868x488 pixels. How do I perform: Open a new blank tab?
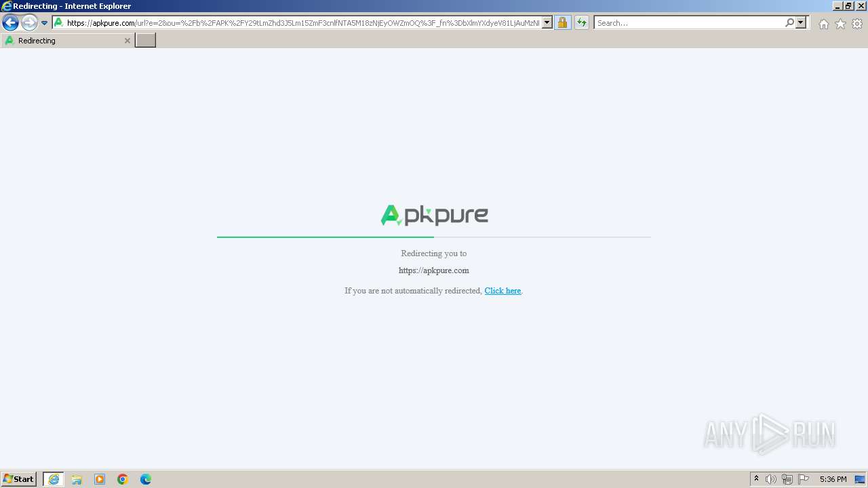pyautogui.click(x=146, y=41)
